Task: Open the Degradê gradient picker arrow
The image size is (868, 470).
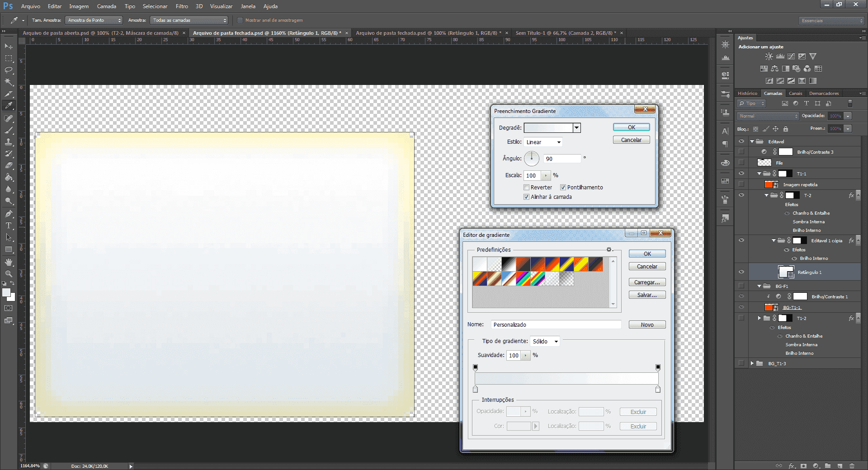Action: pos(577,128)
